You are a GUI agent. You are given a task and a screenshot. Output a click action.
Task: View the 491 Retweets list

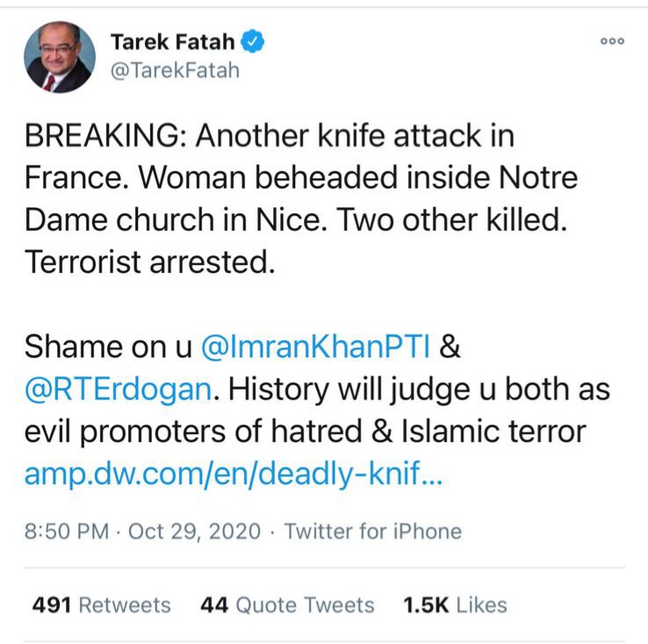pos(101,605)
